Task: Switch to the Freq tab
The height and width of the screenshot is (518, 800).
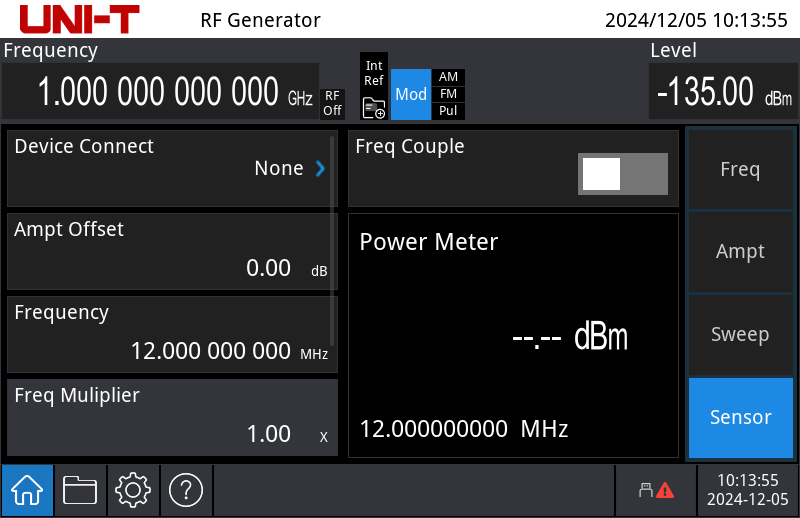Action: click(x=740, y=169)
